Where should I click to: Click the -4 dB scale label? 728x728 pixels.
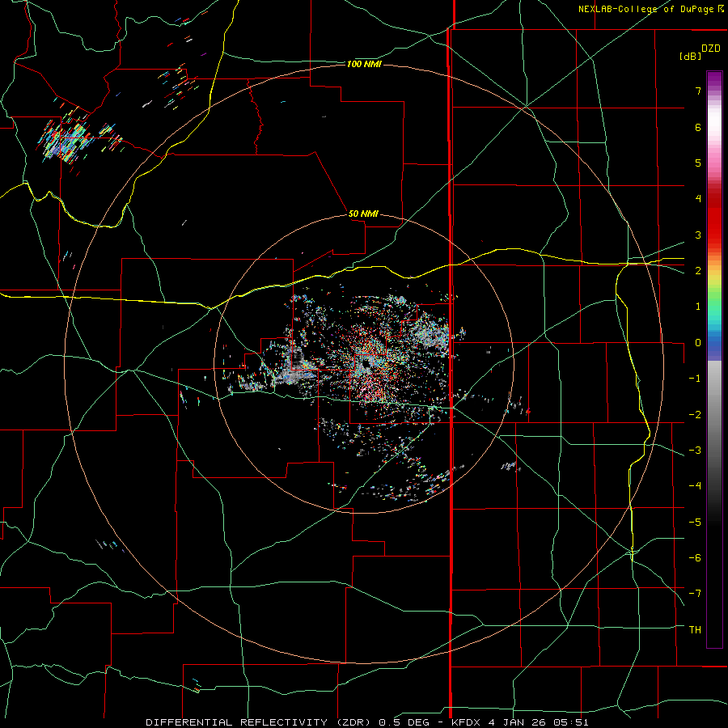pos(695,486)
